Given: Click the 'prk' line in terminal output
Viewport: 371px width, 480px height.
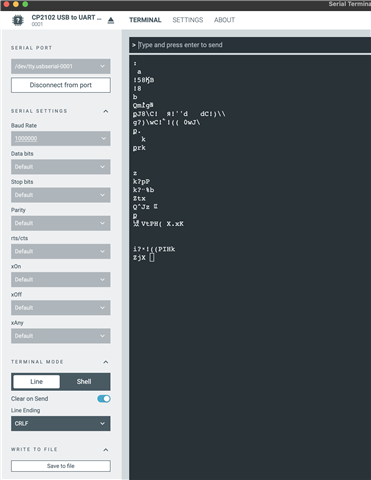Looking at the screenshot, I should pos(139,148).
